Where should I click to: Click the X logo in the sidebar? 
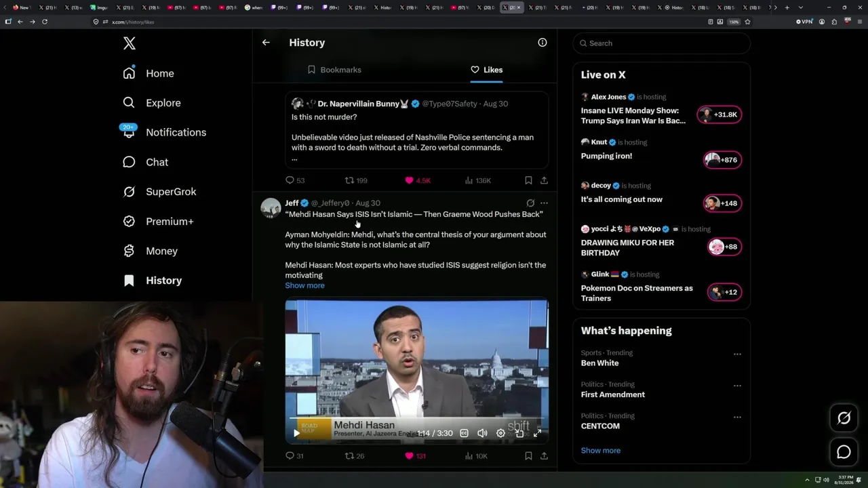130,43
